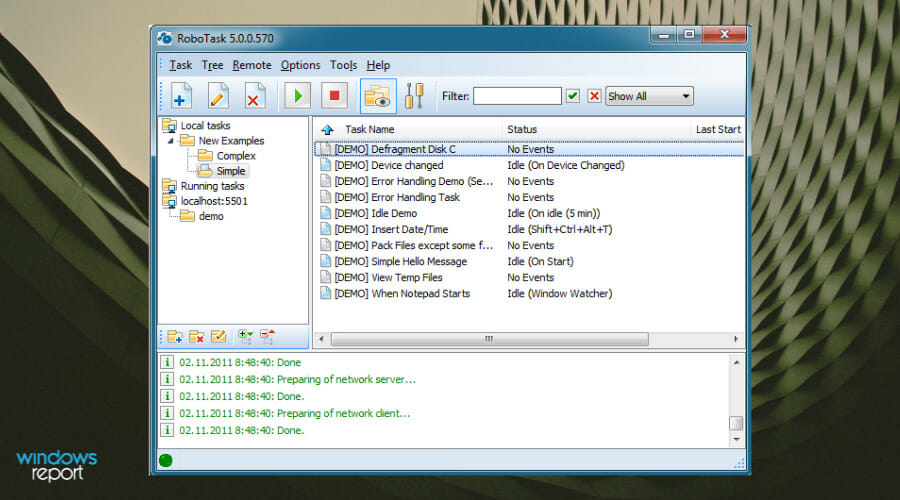Click the expand tree icon with plus
Image resolution: width=900 pixels, height=500 pixels.
coord(246,337)
